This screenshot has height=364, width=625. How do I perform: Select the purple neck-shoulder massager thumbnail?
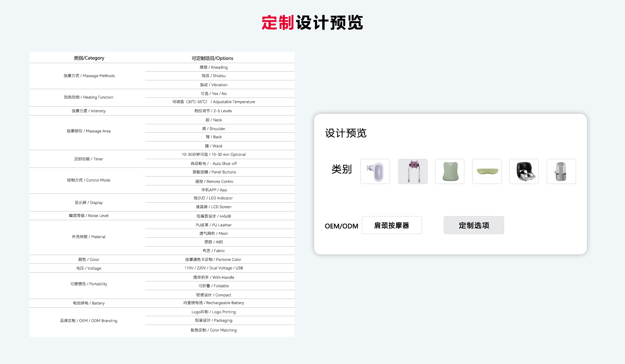pyautogui.click(x=413, y=171)
